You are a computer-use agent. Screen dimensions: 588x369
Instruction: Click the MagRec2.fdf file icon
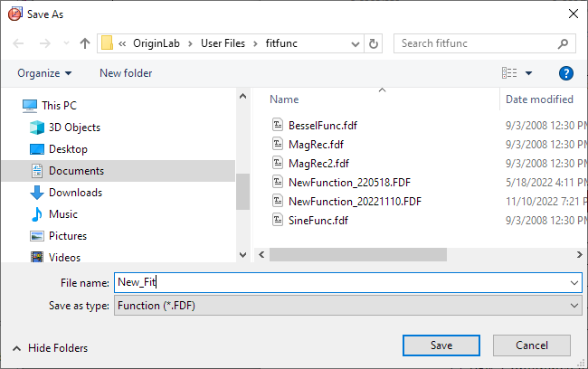pyautogui.click(x=278, y=163)
